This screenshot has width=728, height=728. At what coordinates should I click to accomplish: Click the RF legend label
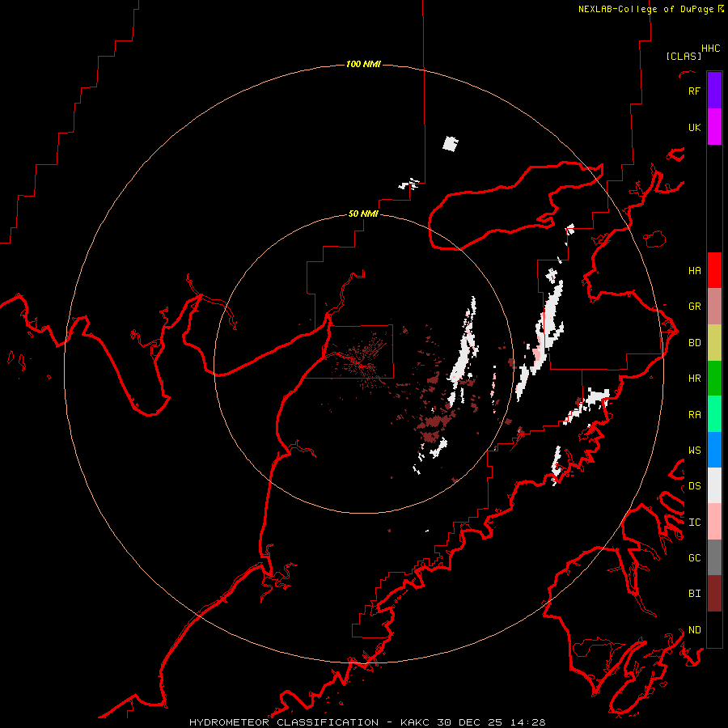pyautogui.click(x=694, y=91)
